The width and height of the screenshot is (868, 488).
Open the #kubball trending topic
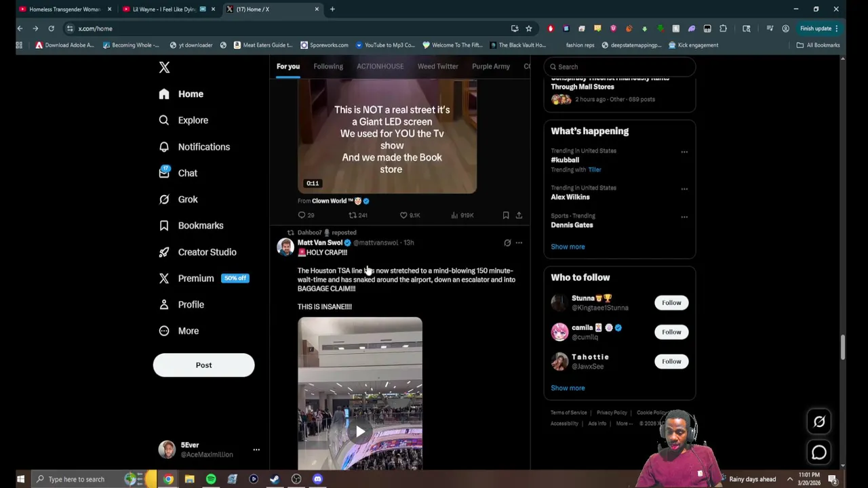[565, 160]
